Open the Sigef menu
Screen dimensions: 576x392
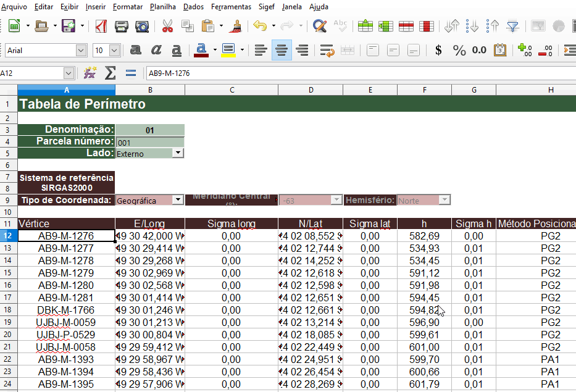pos(266,7)
